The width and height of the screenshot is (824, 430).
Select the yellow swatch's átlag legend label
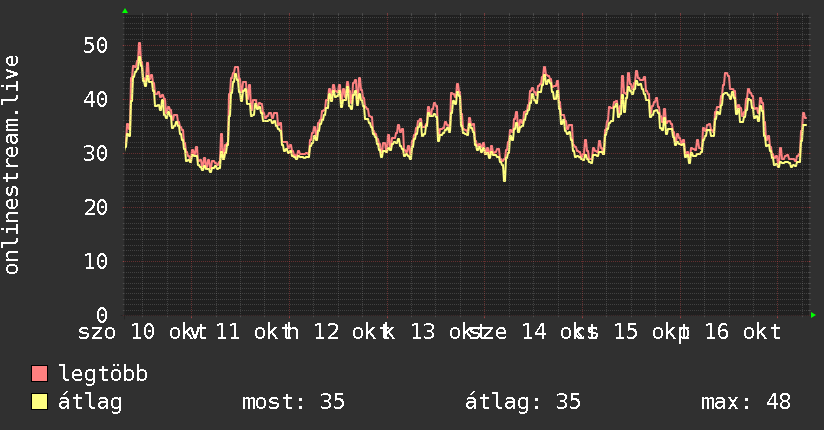(x=90, y=402)
